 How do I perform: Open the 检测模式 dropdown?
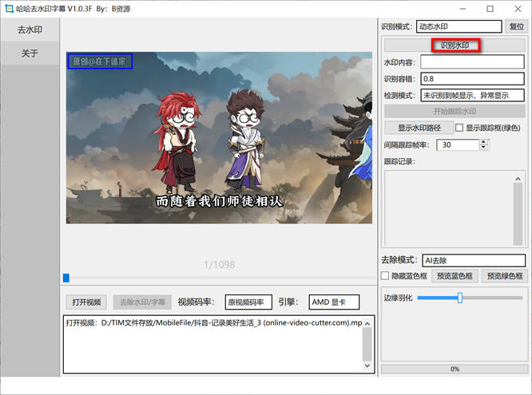click(x=474, y=96)
